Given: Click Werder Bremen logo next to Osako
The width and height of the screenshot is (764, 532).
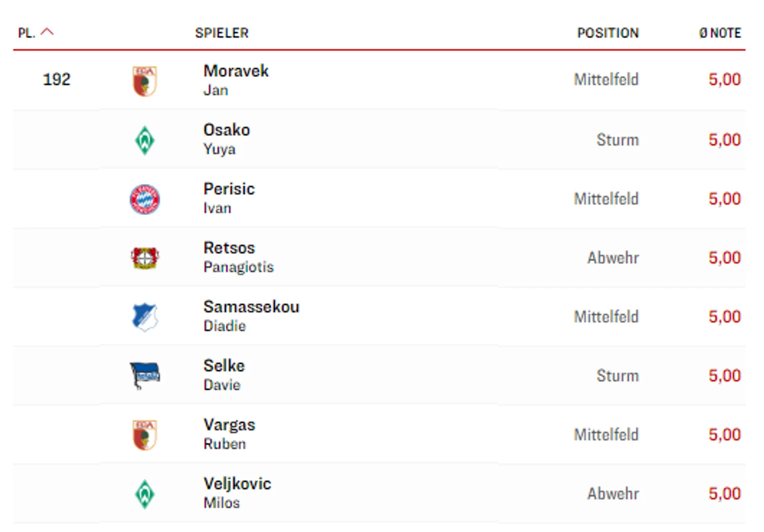Looking at the screenshot, I should tap(145, 140).
